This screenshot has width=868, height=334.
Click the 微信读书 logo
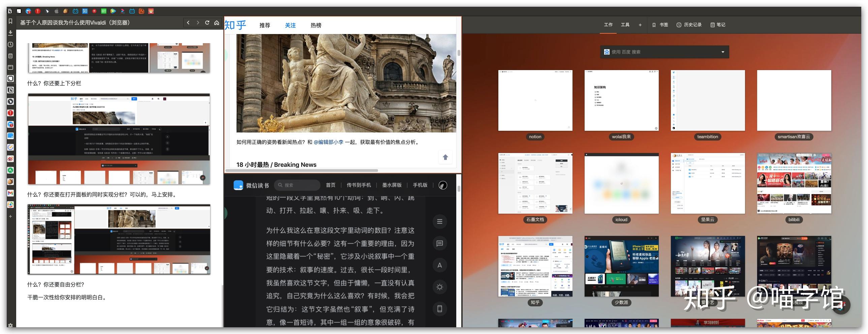click(x=251, y=185)
